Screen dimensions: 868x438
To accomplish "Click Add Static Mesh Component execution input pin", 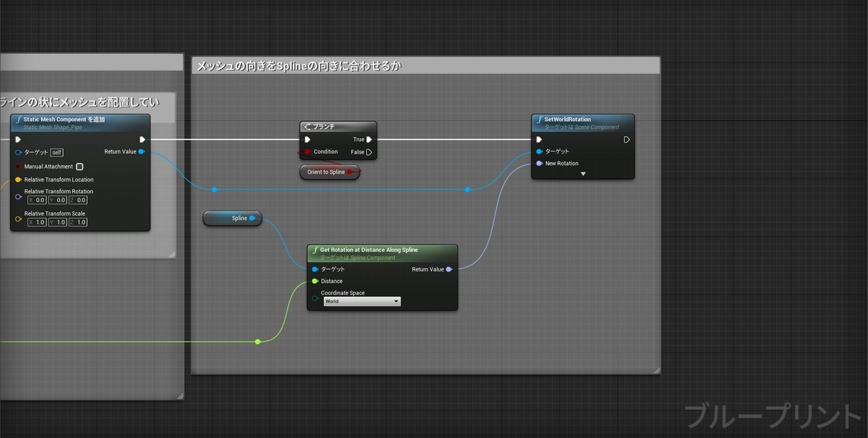I will coord(18,140).
